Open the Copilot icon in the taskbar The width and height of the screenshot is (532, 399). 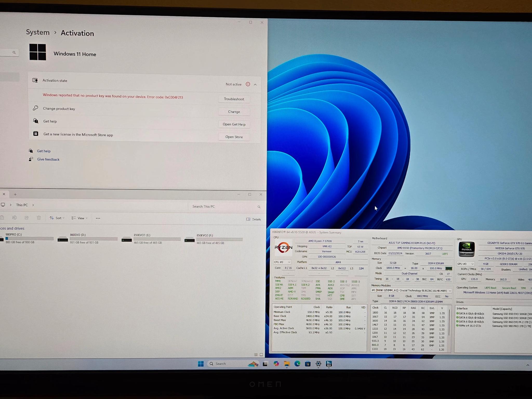[276, 364]
